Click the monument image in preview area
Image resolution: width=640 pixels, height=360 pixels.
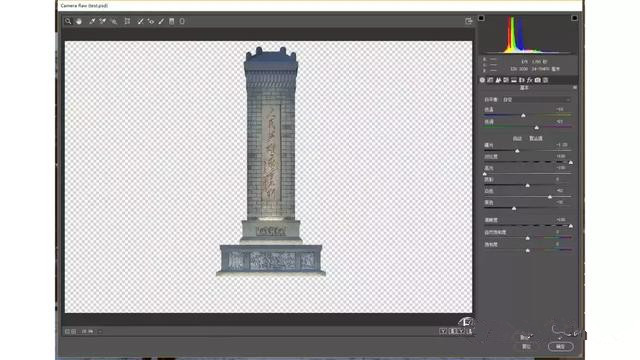(x=271, y=162)
